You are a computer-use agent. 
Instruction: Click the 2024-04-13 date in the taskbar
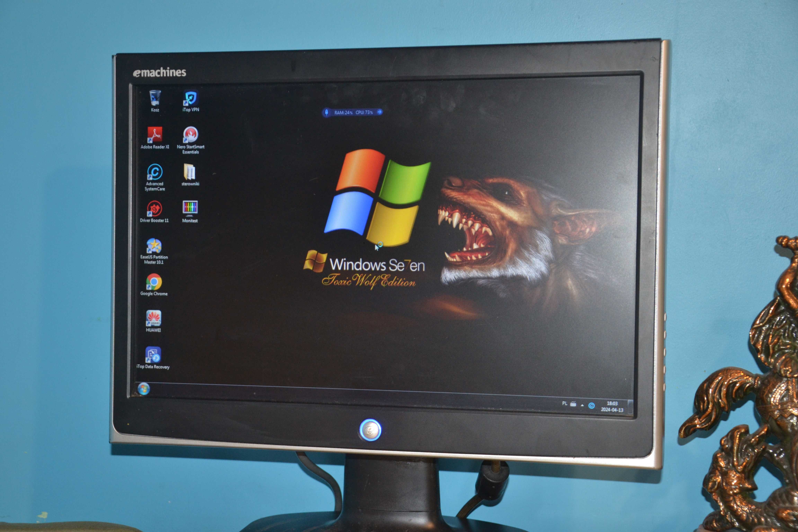click(x=612, y=410)
